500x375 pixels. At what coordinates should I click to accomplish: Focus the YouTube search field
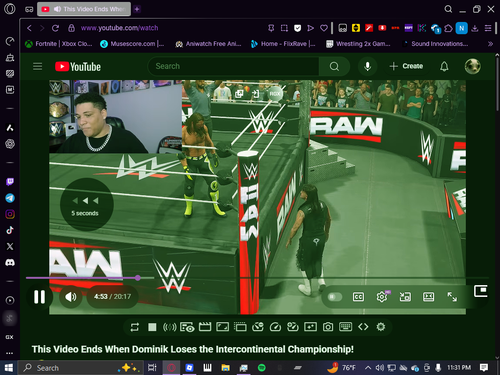click(233, 66)
